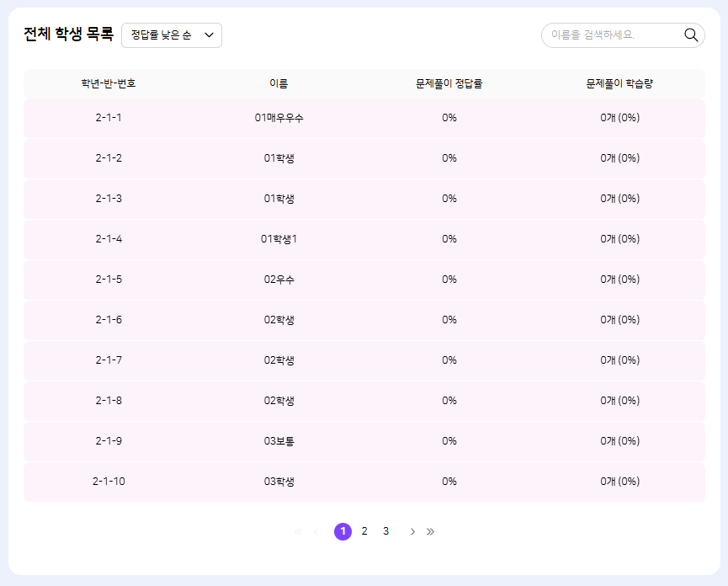
Task: Go to previous page using single-left arrow
Action: click(316, 531)
